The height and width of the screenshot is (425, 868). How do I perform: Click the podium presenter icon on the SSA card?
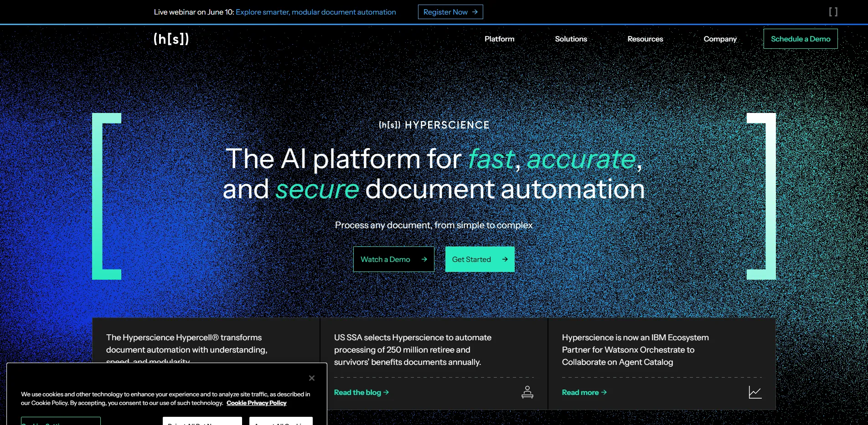[x=527, y=392]
